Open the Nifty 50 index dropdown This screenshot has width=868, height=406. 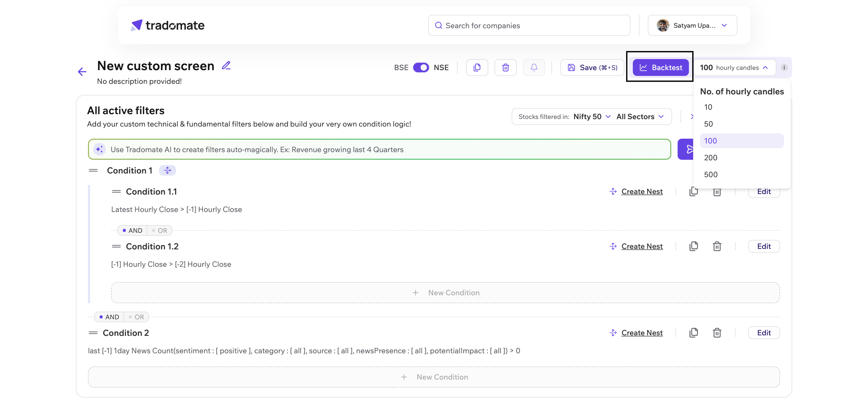click(x=592, y=117)
